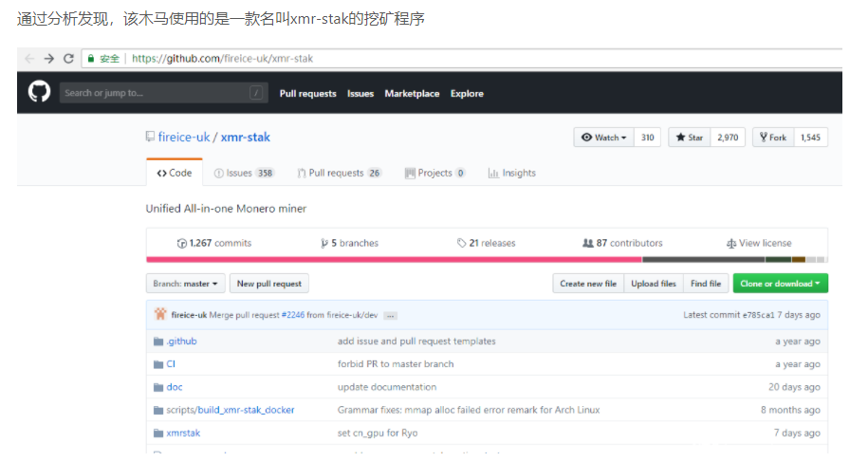Expand commit message ellipsis button
Screen dimensions: 868x462
coord(390,315)
